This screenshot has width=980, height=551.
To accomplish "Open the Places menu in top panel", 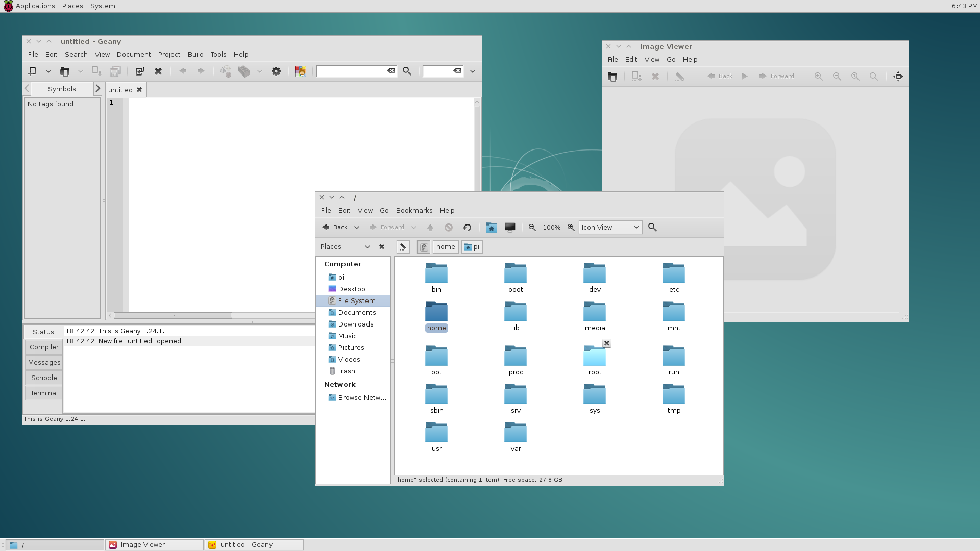I will click(x=72, y=6).
